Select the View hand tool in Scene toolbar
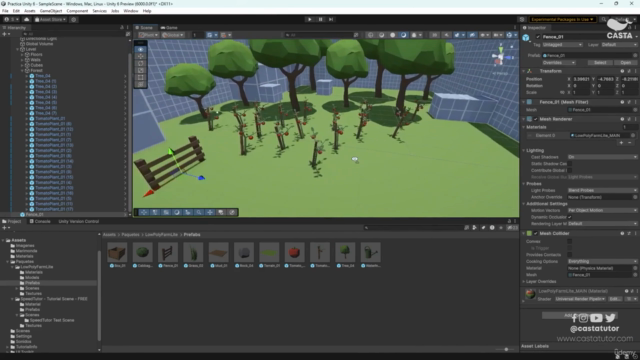Image resolution: width=640 pixels, height=360 pixels. [141, 49]
